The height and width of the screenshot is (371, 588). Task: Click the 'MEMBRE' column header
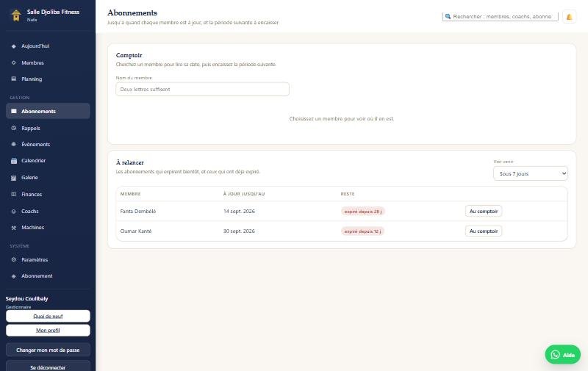pyautogui.click(x=130, y=194)
